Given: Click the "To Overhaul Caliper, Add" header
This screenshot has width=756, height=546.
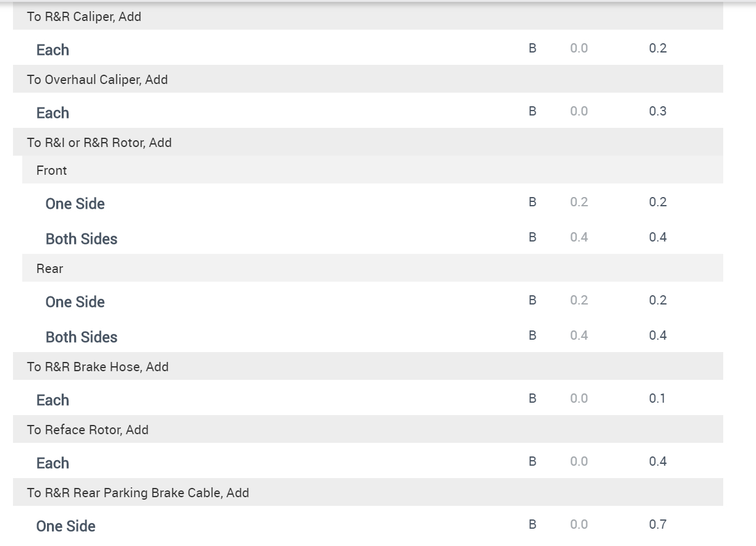Looking at the screenshot, I should (x=97, y=80).
